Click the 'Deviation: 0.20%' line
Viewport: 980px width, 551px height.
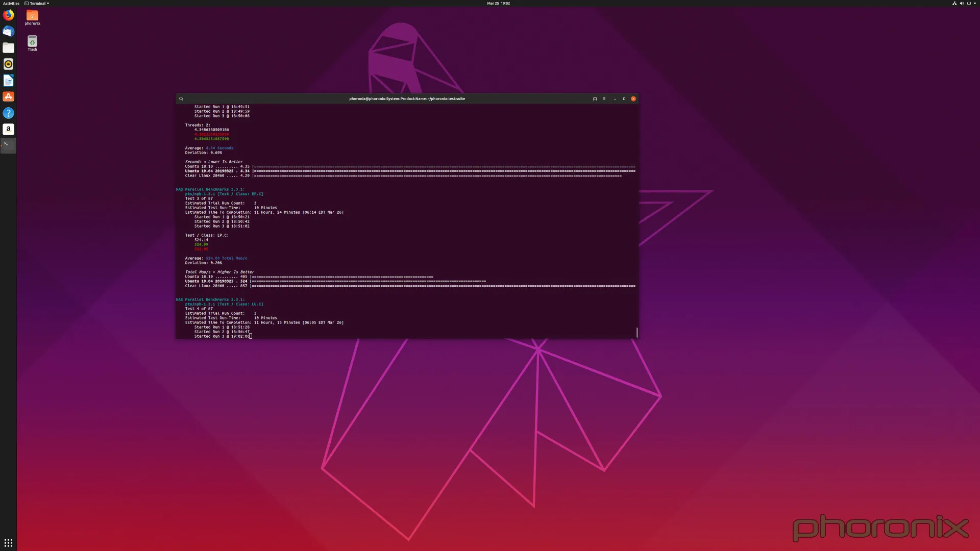pos(203,263)
